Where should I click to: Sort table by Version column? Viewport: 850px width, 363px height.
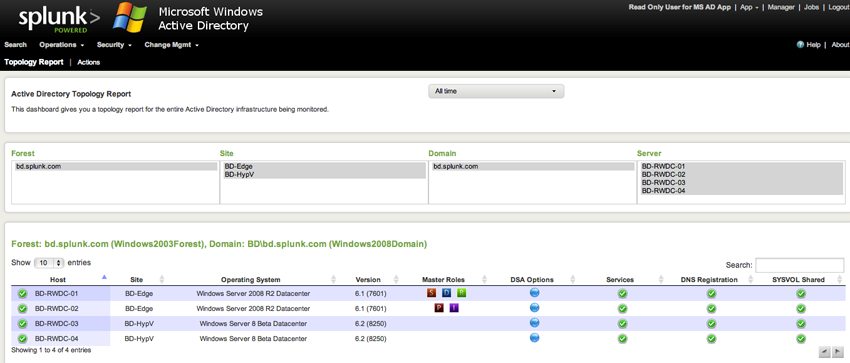[x=368, y=280]
